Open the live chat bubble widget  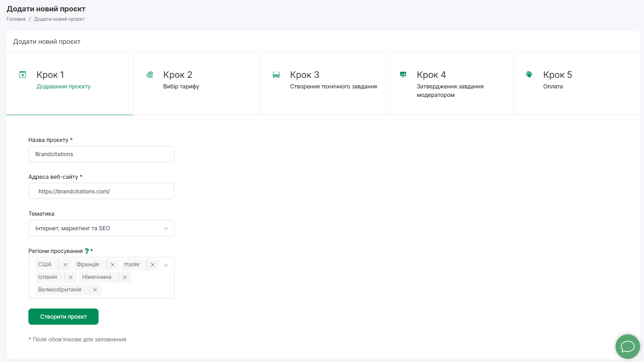coord(627,347)
